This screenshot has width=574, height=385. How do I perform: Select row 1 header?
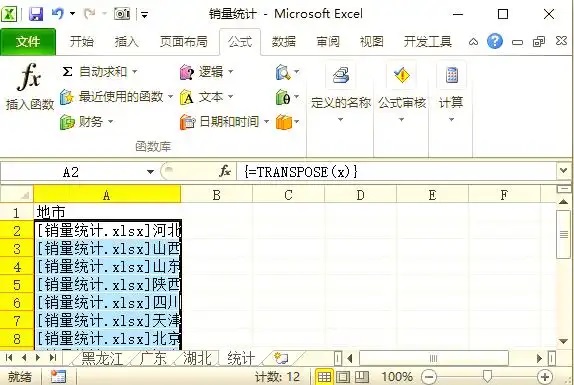click(x=17, y=212)
